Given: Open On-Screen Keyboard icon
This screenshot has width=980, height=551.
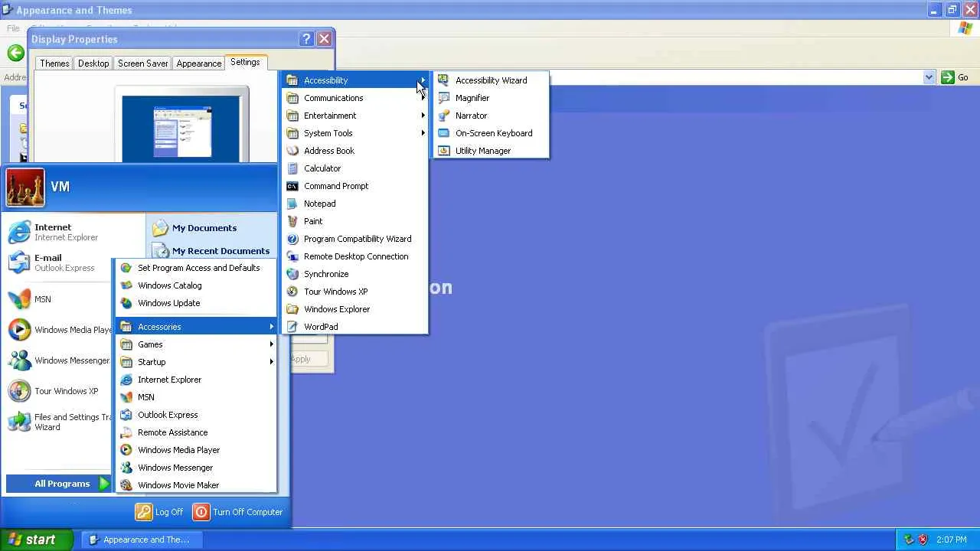Looking at the screenshot, I should click(443, 133).
